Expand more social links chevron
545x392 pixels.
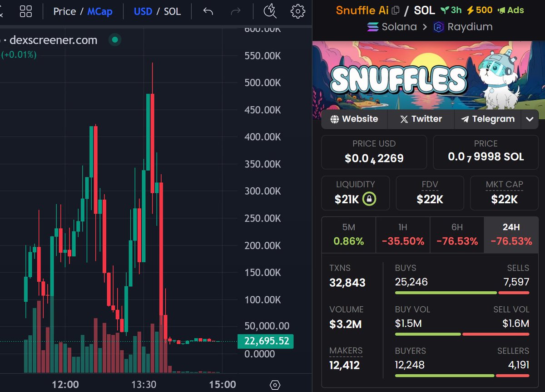coord(530,119)
